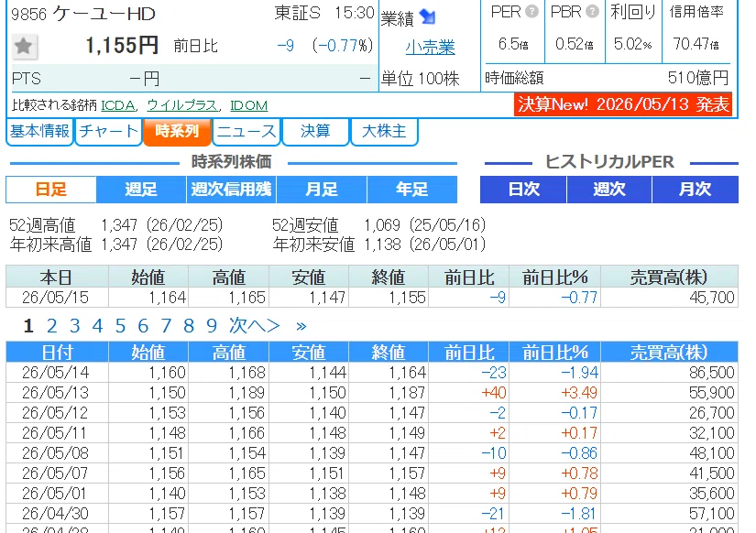Click the 86,500 volume value
The width and height of the screenshot is (756, 533).
712,373
